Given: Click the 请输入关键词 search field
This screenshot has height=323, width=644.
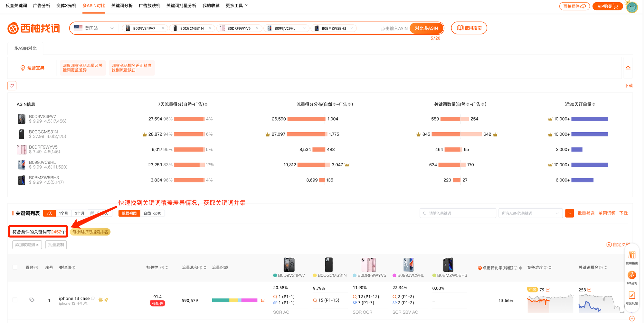Looking at the screenshot, I should 458,213.
